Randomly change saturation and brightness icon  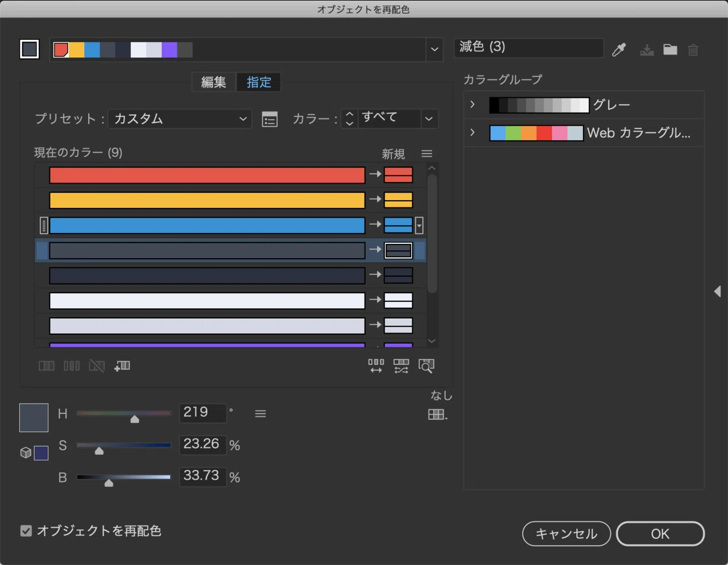pyautogui.click(x=401, y=365)
